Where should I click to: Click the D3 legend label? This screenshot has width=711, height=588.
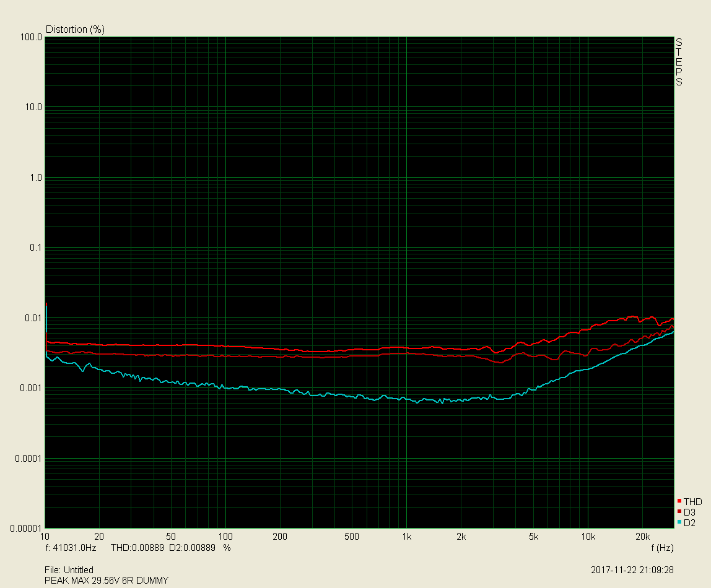pos(689,512)
